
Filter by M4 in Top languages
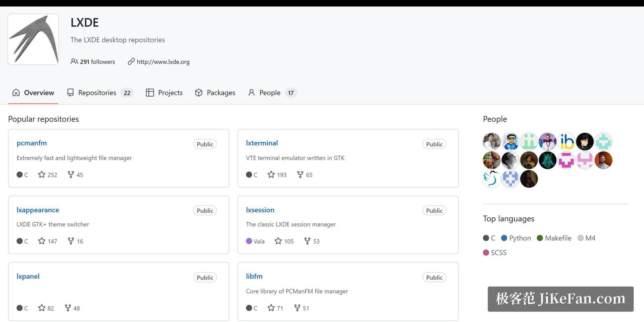[x=587, y=238]
